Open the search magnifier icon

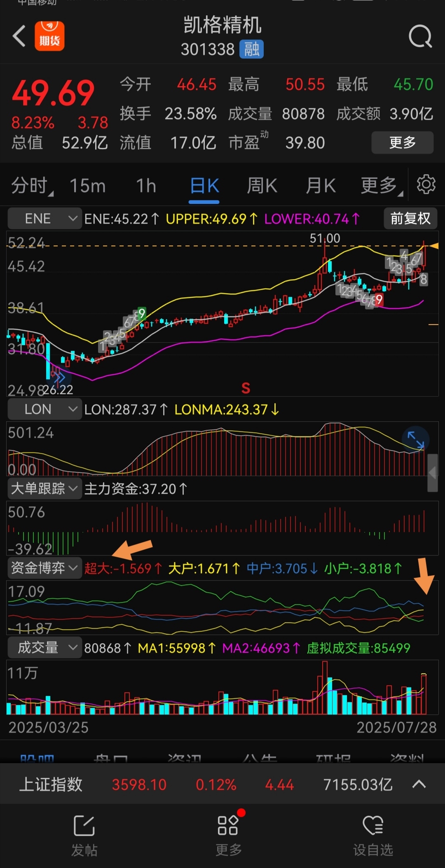(420, 37)
